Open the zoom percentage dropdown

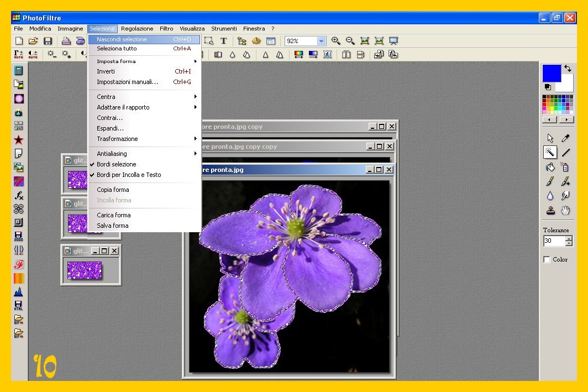coord(322,41)
